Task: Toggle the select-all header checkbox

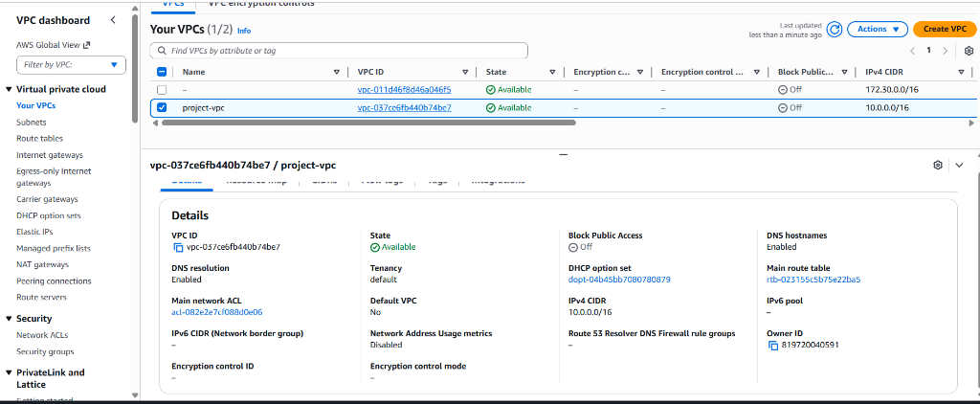Action: click(162, 72)
